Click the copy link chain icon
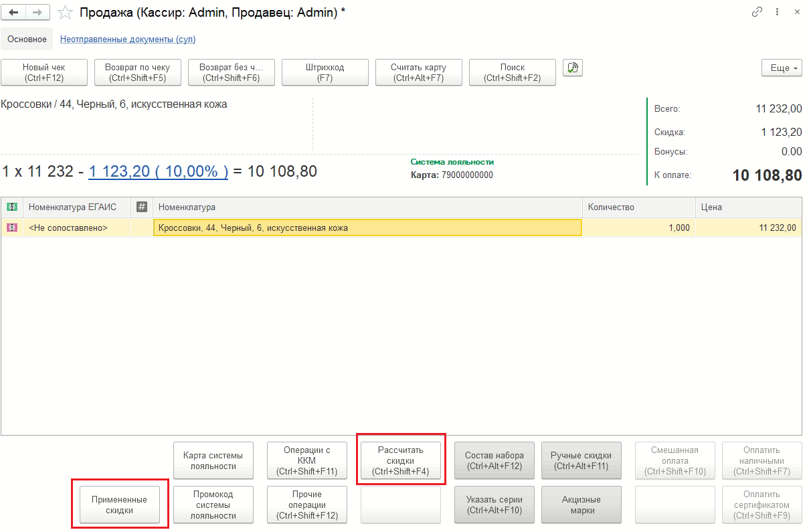 757,12
